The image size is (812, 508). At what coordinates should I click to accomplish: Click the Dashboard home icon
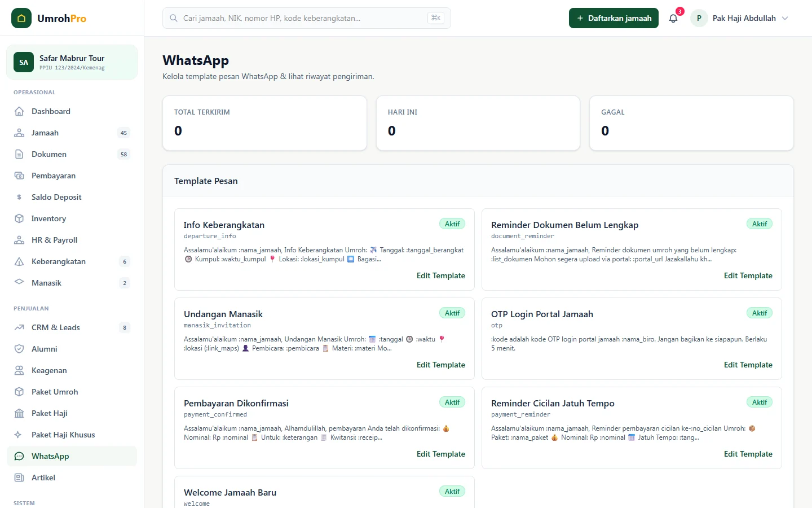pos(19,111)
